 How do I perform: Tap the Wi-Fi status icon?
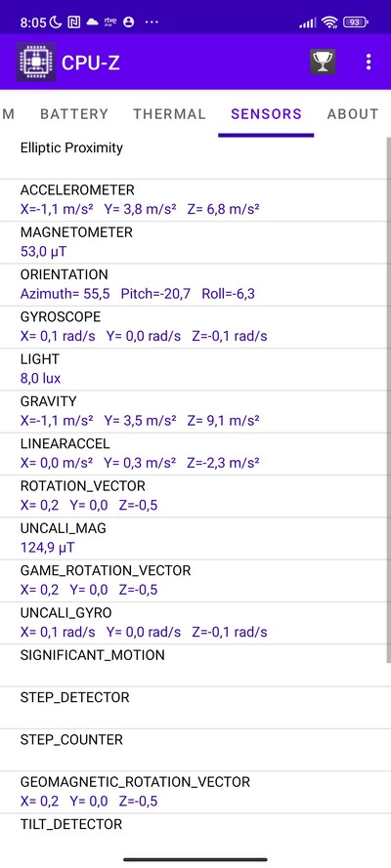[330, 22]
